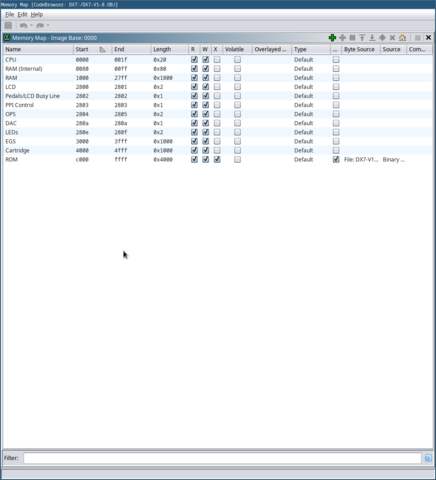The height and width of the screenshot is (480, 436).
Task: Select the 'Pedals/LCD Busy Line' row name
Action: coord(32,96)
